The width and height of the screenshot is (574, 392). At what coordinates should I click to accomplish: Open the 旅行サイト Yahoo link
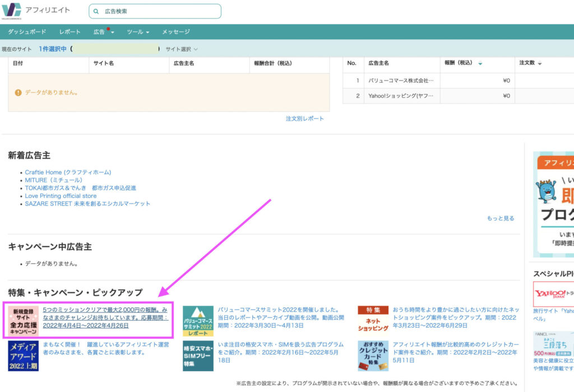(553, 315)
